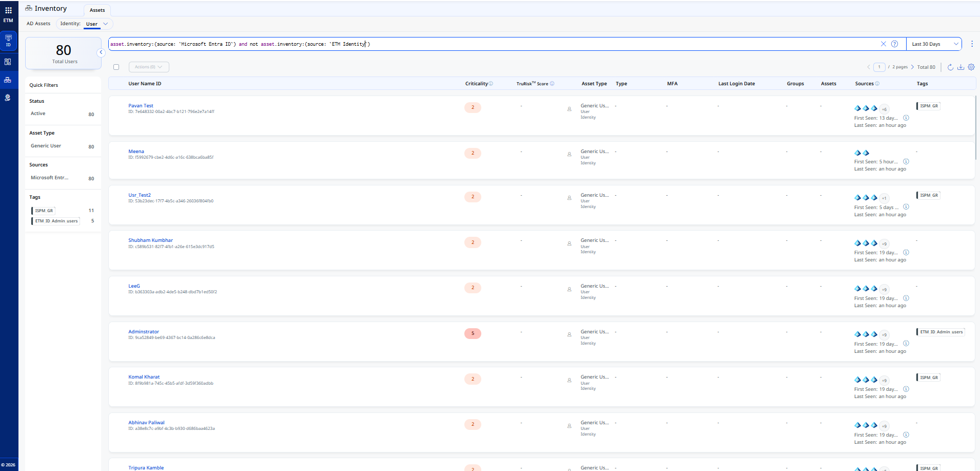This screenshot has height=471, width=980.
Task: Click ETM_ID_Admin_users tag on Adminstrator row
Action: 940,332
